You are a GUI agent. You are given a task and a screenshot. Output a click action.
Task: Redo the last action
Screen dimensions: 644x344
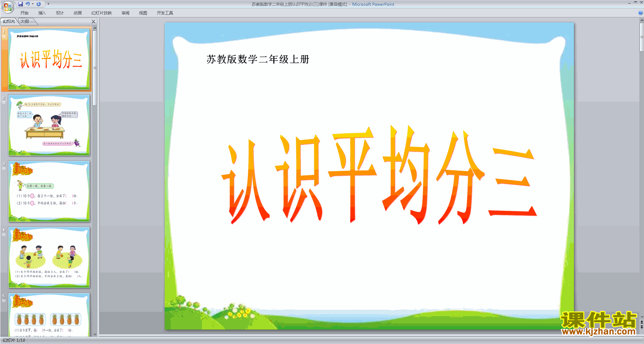click(x=39, y=4)
